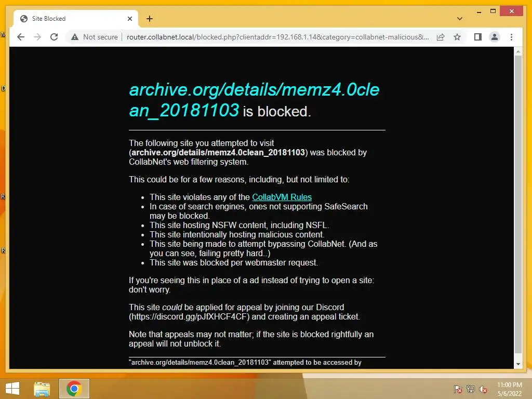Click the muted volume tray icon
Screen dimensions: 532x399
483,389
